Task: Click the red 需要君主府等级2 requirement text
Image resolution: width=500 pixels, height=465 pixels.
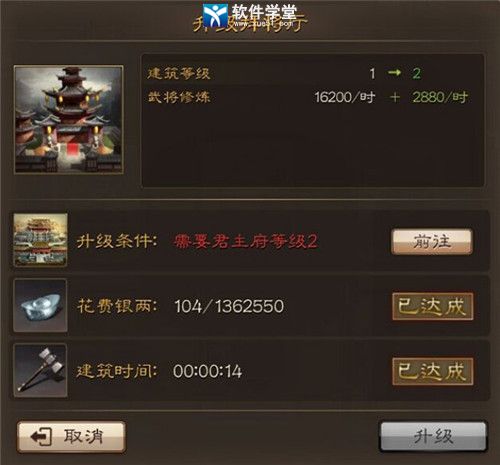Action: coord(245,241)
